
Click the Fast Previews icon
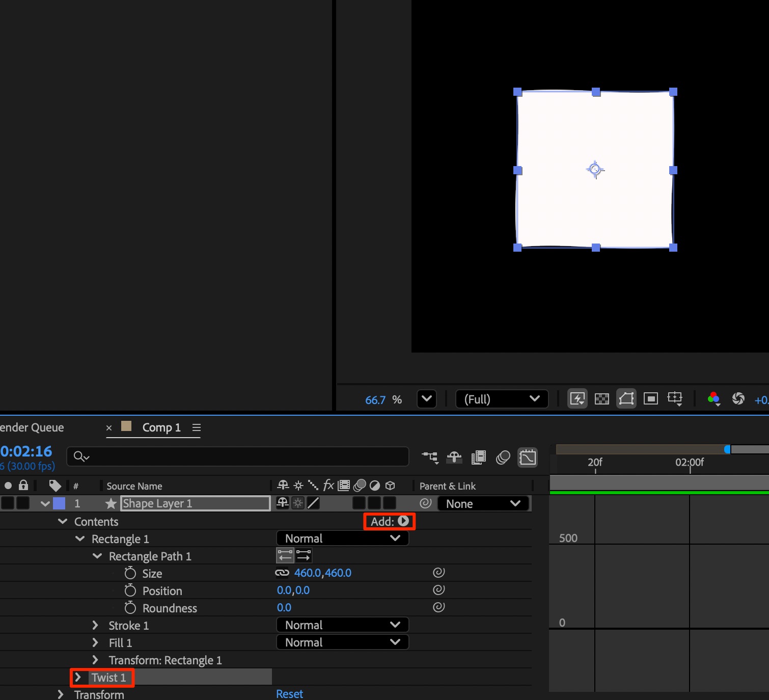point(578,399)
